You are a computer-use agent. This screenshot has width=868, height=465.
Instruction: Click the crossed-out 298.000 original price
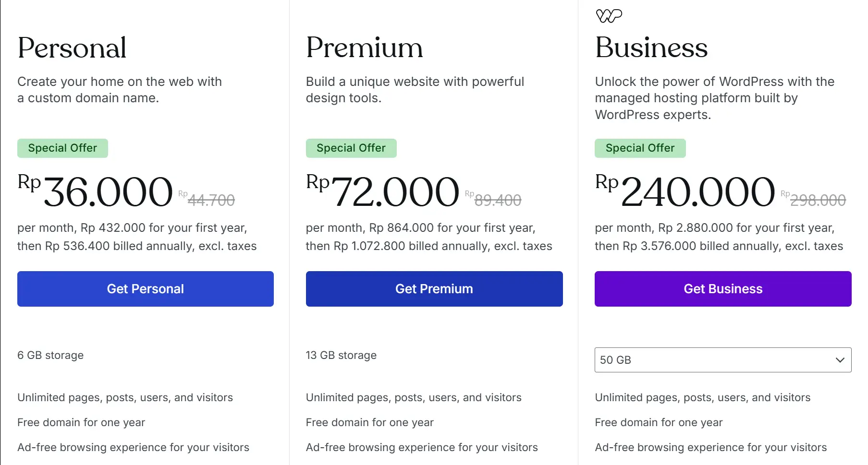click(818, 200)
